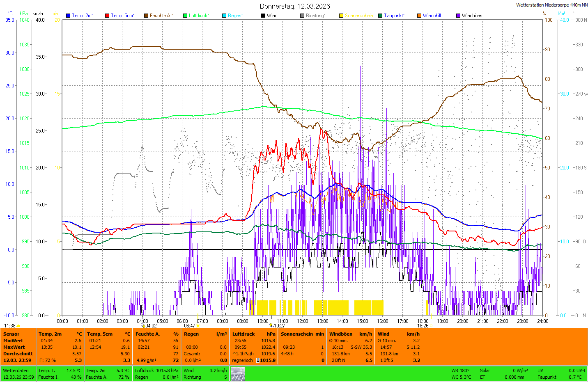
Task: Click the Wetterdaten timestamp cell
Action: click(x=18, y=374)
